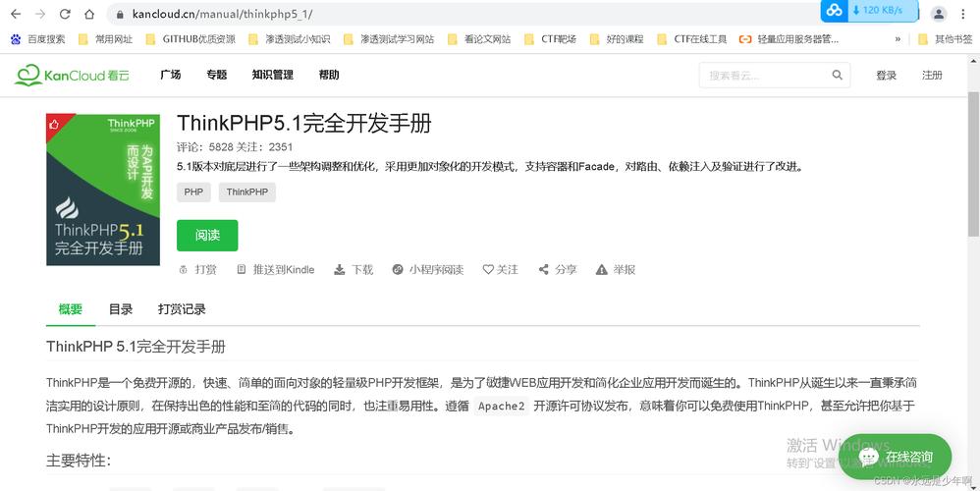Click the 小程序阅读 icon
The image size is (980, 491).
point(398,269)
